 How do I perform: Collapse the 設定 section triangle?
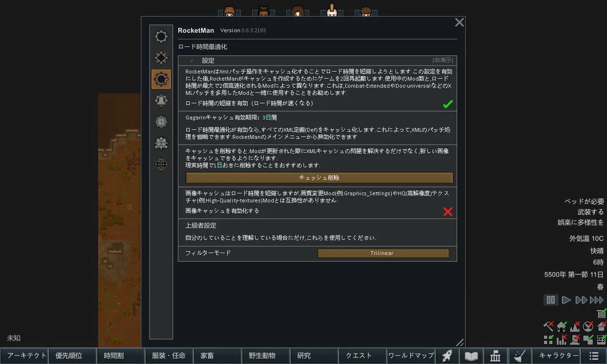(x=191, y=61)
